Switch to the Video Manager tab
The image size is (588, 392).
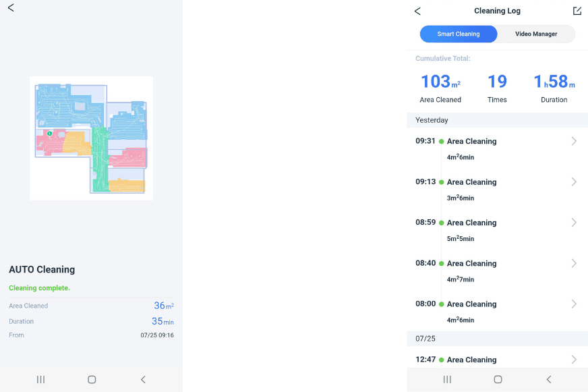(x=536, y=34)
